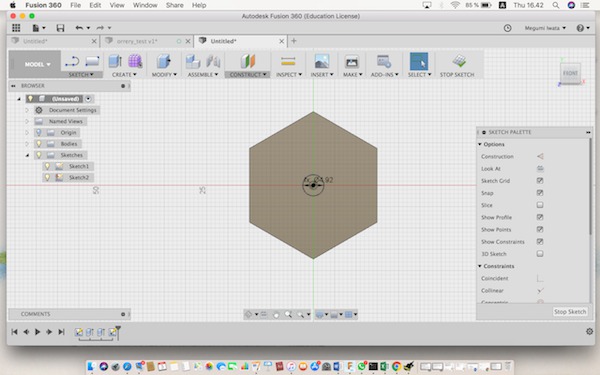Click the Stop Sketch button in palette
Screen dimensions: 600x375
(570, 312)
